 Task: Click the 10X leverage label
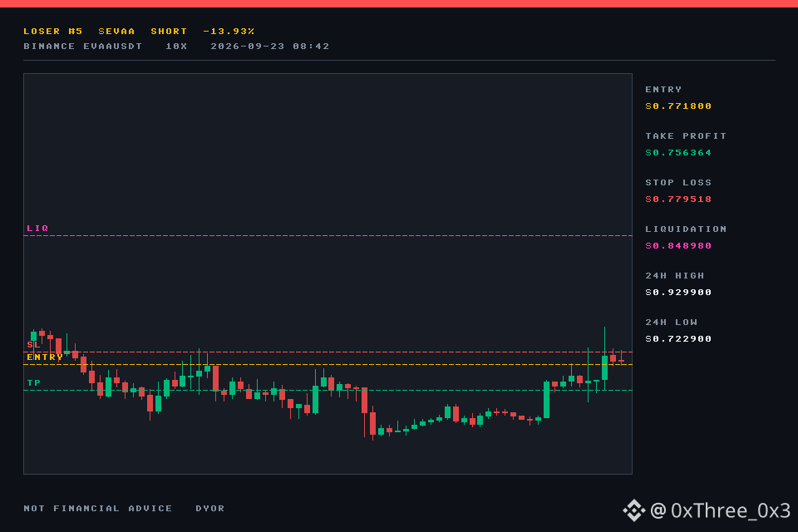click(176, 47)
